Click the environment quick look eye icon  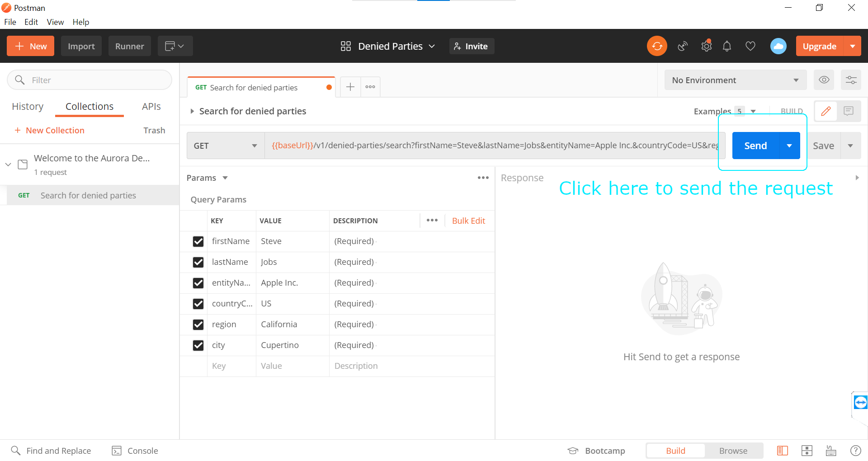coord(824,80)
